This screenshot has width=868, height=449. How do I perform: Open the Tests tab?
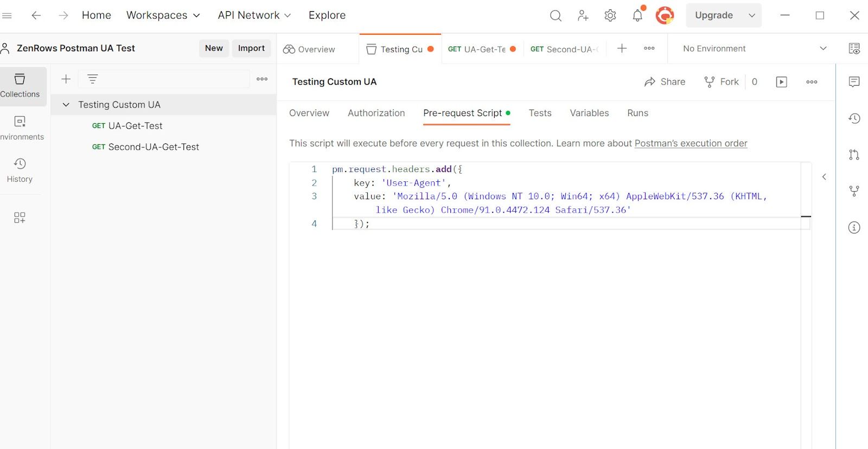540,113
